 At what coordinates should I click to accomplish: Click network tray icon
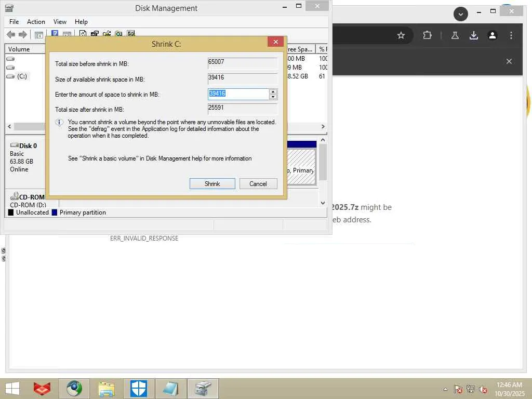471,389
